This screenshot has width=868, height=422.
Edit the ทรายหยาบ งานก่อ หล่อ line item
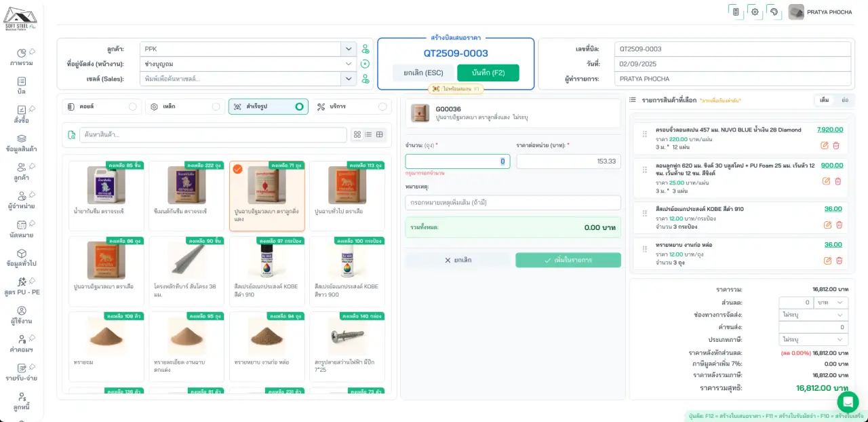point(827,261)
